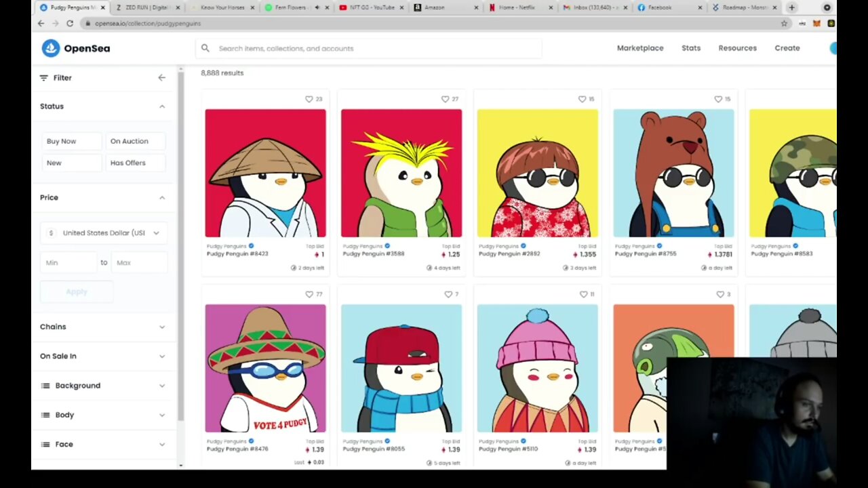Viewport: 868px width, 488px height.
Task: Click the OpenSea search input field
Action: (369, 48)
